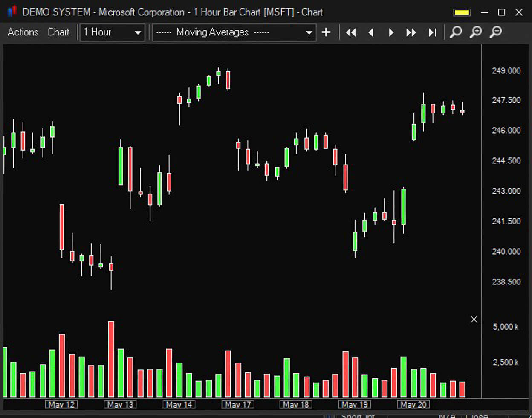
Task: Close the volume pane with X
Action: click(474, 319)
